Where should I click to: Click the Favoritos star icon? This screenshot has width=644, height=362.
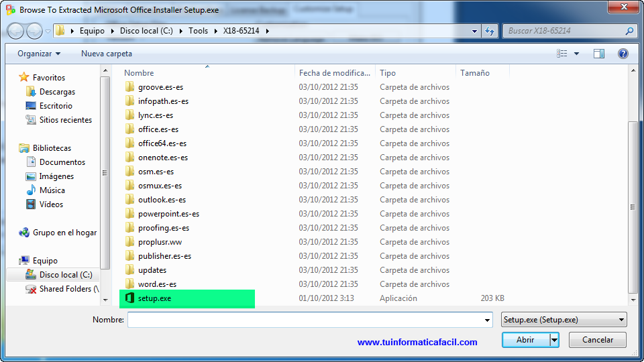[x=24, y=77]
